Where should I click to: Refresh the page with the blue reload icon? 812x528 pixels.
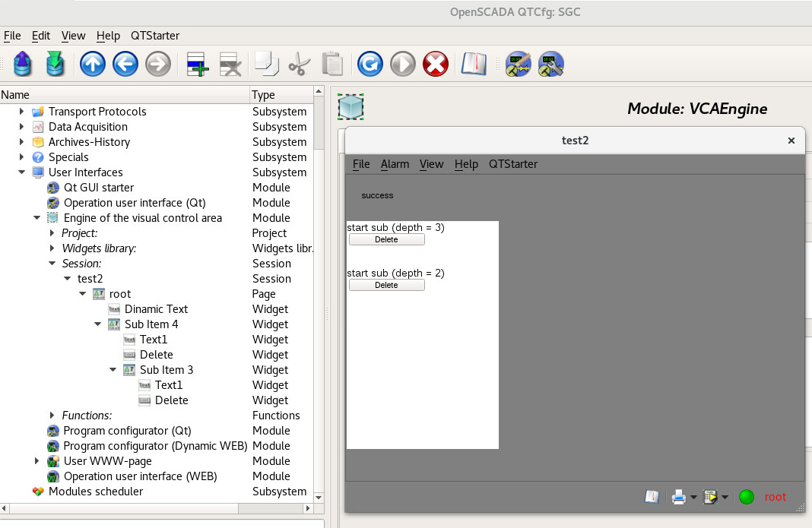click(x=370, y=65)
